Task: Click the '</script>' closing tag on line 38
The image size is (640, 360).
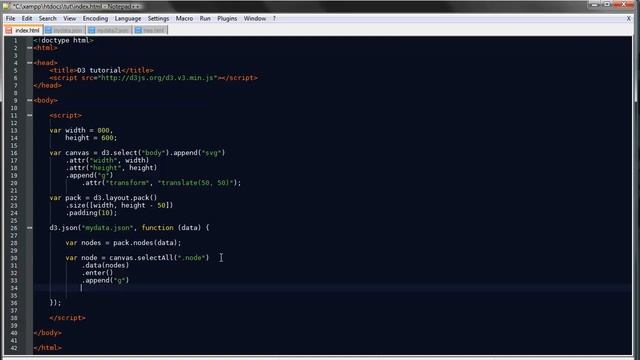Action: tap(67, 318)
